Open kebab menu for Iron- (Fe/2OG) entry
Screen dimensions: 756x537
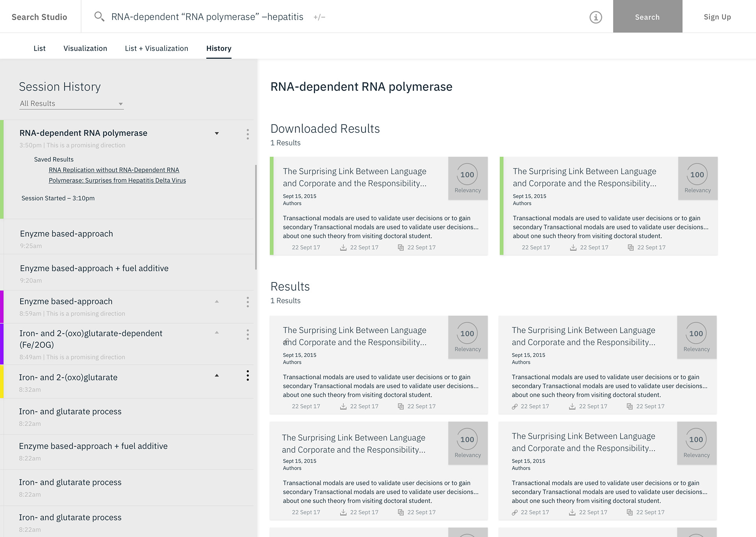pos(248,335)
